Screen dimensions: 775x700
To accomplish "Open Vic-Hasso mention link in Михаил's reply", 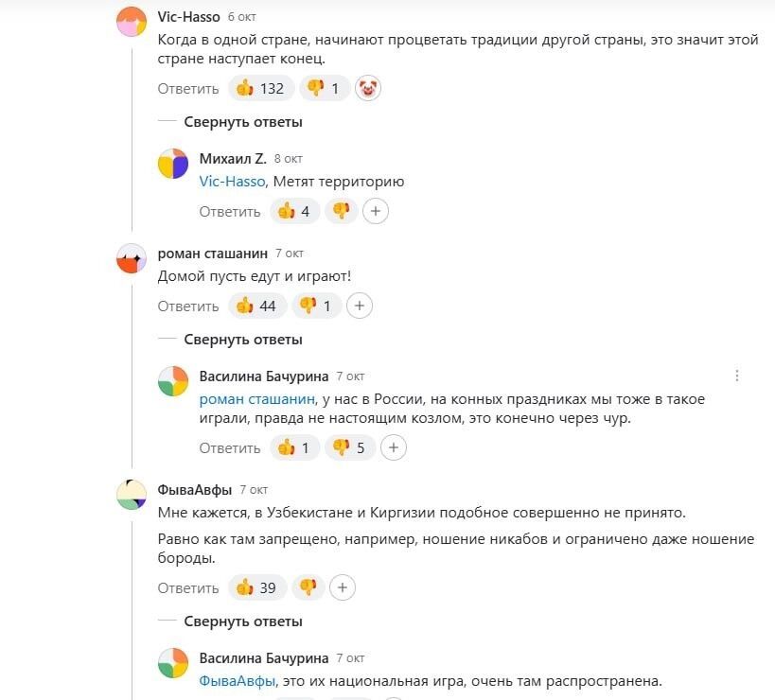I will pos(232,182).
